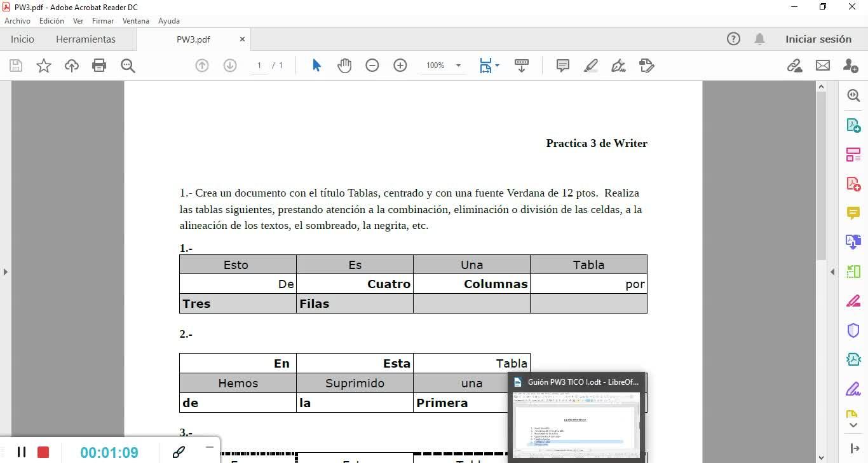Click the "Practica 3 de Writer" heading
This screenshot has width=868, height=463.
click(x=597, y=143)
